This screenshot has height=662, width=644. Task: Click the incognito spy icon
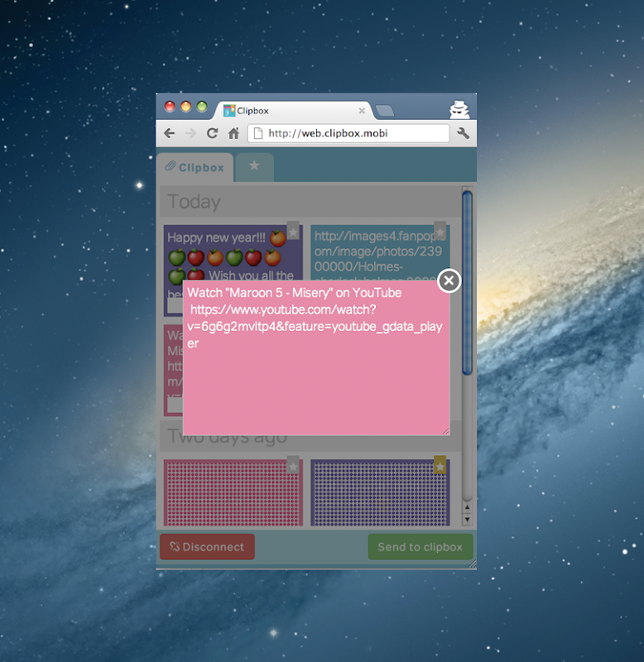point(459,109)
